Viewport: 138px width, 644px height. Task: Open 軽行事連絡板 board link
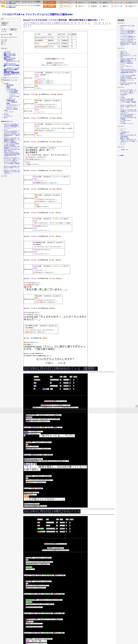point(10,85)
